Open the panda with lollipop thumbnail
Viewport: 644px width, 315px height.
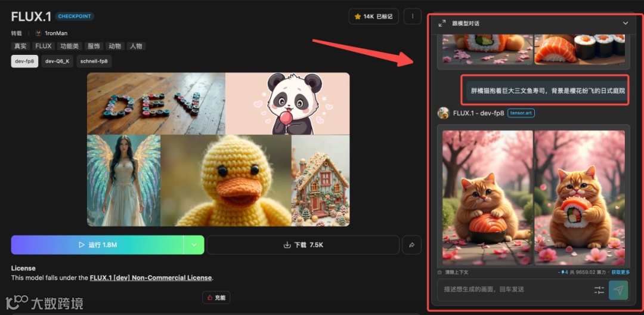[287, 103]
